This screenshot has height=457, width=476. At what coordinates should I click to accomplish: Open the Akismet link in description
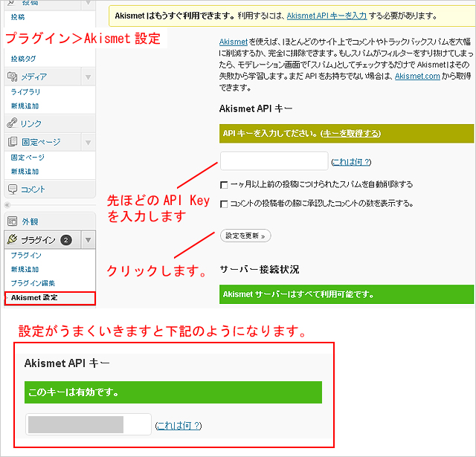pos(234,42)
